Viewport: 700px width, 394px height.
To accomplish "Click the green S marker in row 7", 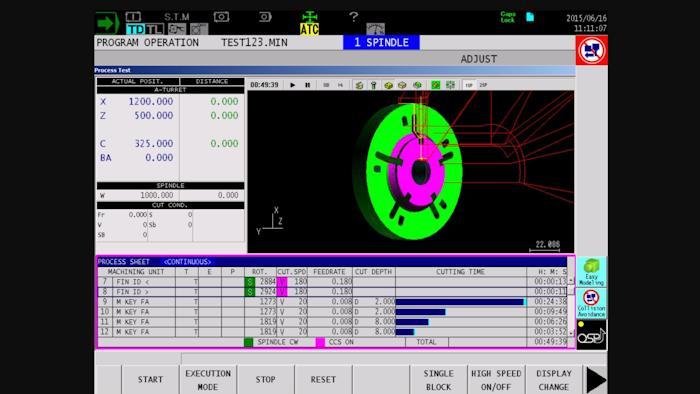I will point(250,282).
